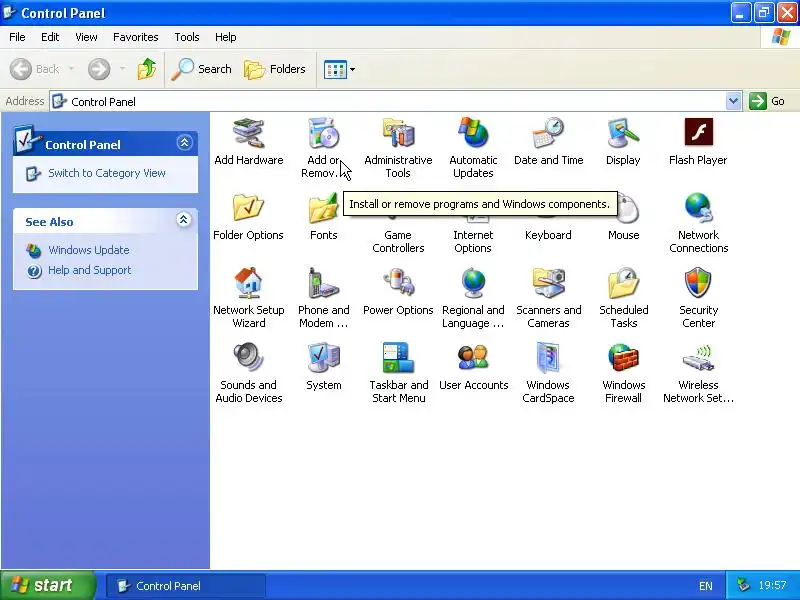Click the Back toolbar button
Image resolution: width=800 pixels, height=600 pixels.
coord(35,69)
